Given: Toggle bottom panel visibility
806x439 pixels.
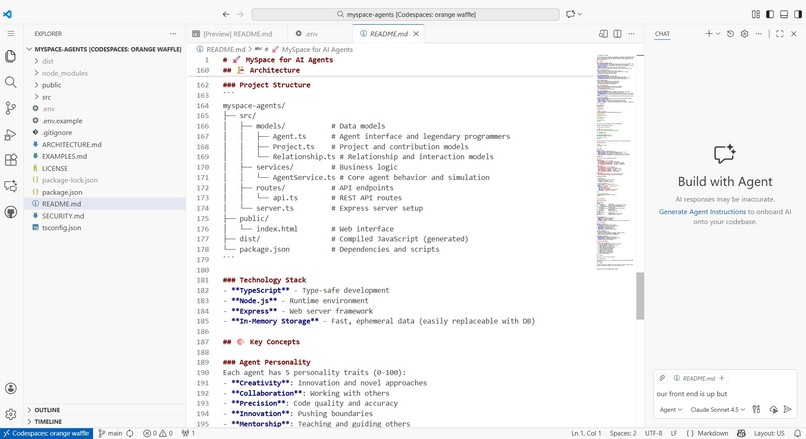Looking at the screenshot, I should (x=784, y=14).
